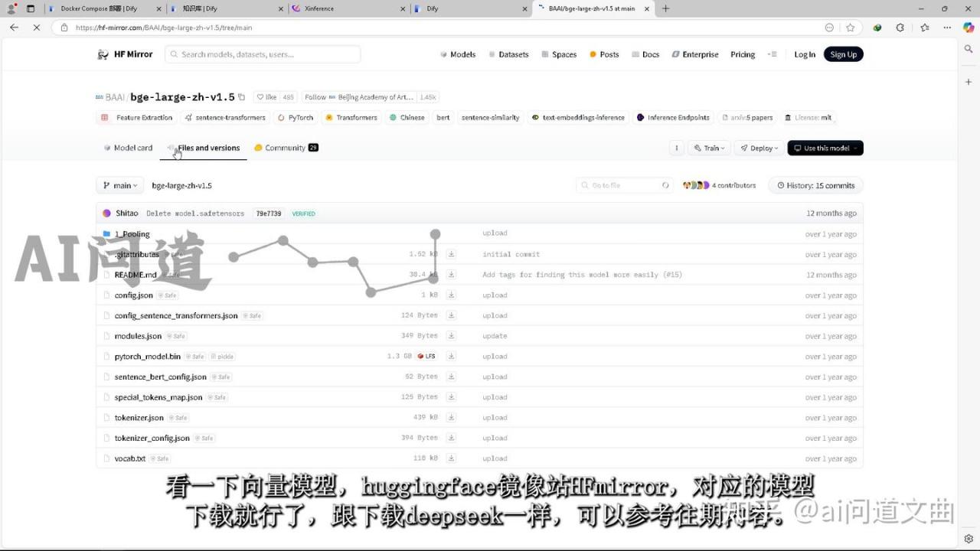Click the Feature Extraction tag

(137, 118)
